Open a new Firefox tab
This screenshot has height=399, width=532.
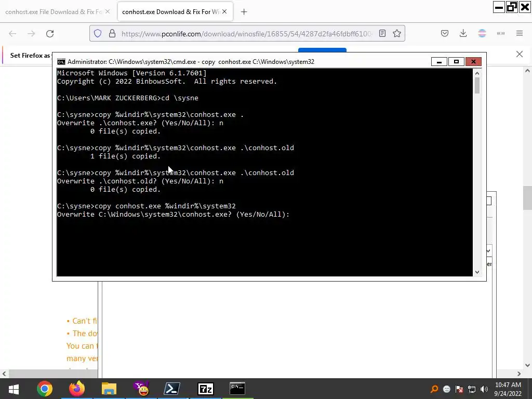tap(244, 12)
